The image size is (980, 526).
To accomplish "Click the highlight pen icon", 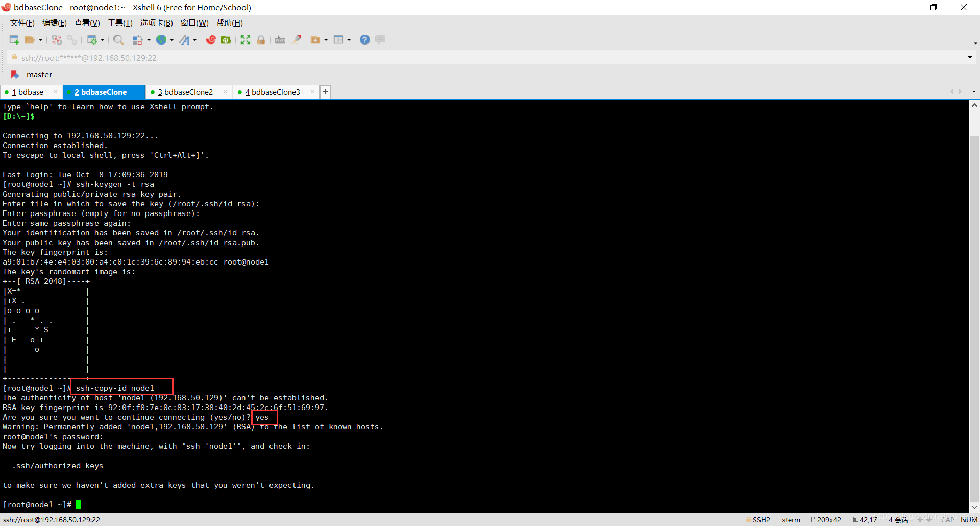I will 296,39.
